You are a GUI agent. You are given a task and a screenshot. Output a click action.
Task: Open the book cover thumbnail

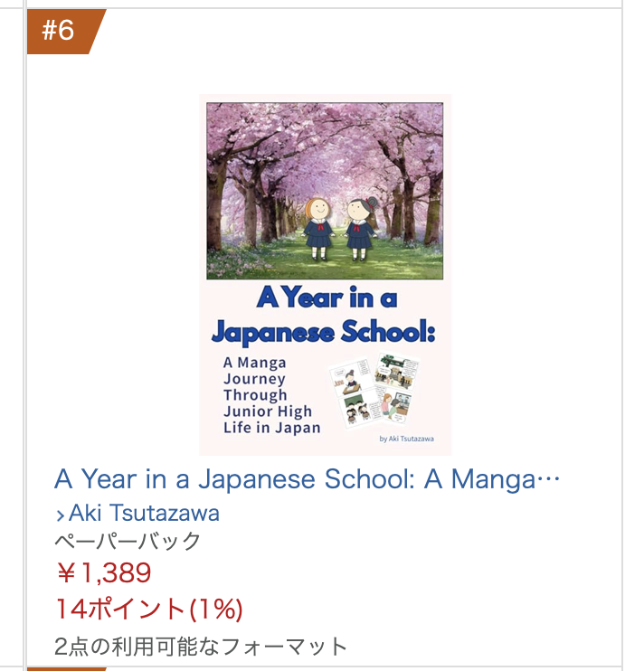click(x=325, y=274)
